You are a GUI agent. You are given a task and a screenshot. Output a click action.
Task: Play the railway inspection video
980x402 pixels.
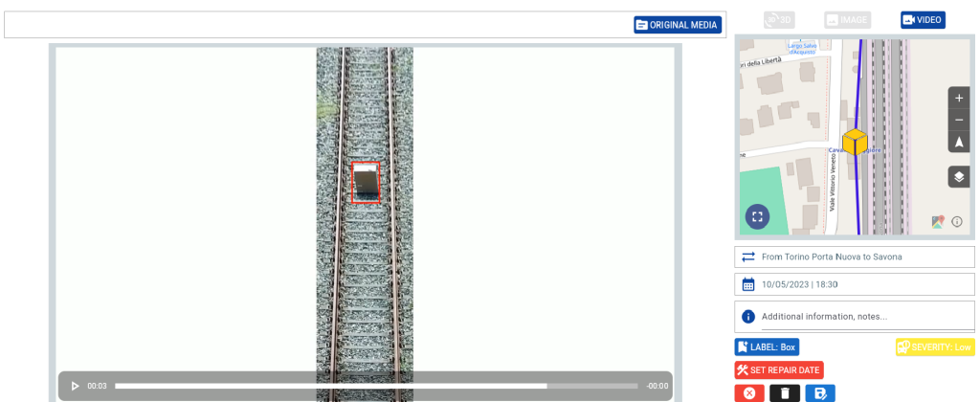[x=75, y=386]
